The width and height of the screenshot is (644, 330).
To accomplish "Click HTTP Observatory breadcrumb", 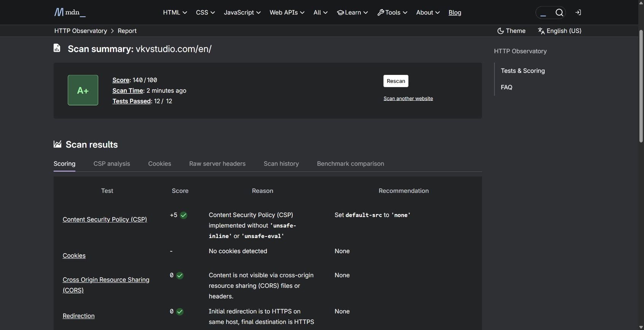I will (x=81, y=31).
